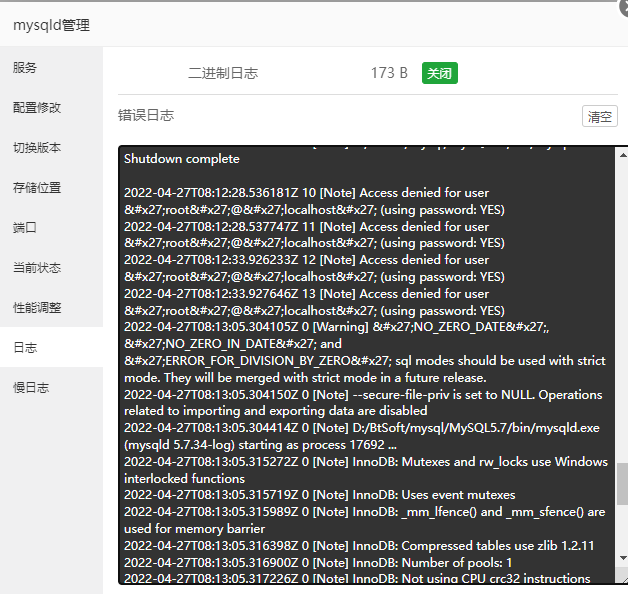Click the ERROR_FOR_DIVISION_BY_ZERO log line

[x=364, y=361]
